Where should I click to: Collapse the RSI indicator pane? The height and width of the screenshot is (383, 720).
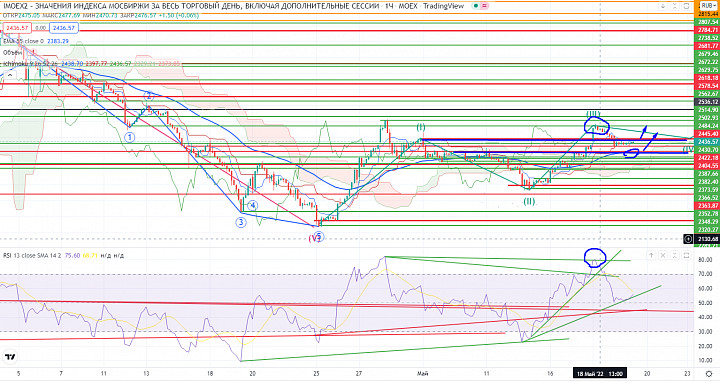[675, 255]
